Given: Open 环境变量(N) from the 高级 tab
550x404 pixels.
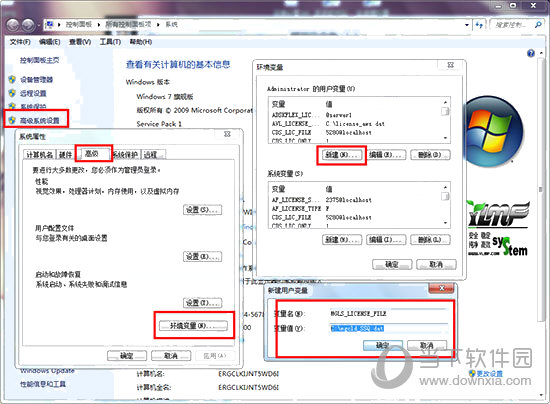Looking at the screenshot, I should [194, 326].
